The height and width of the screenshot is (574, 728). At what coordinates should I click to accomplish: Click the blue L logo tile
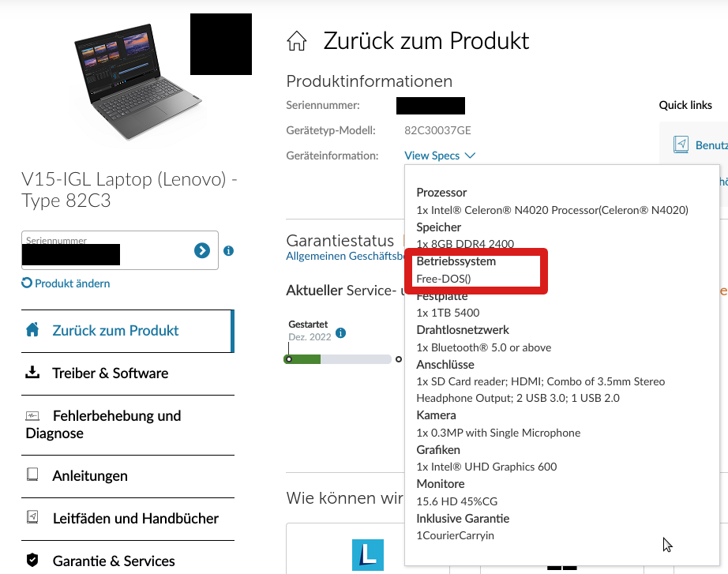click(368, 555)
